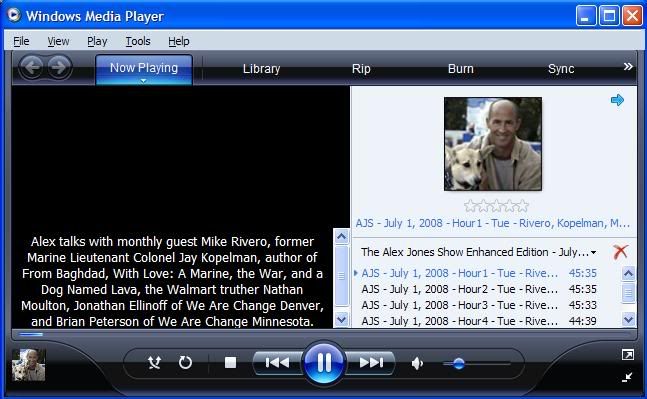The width and height of the screenshot is (647, 399).
Task: Mute the volume speaker icon
Action: 417,364
